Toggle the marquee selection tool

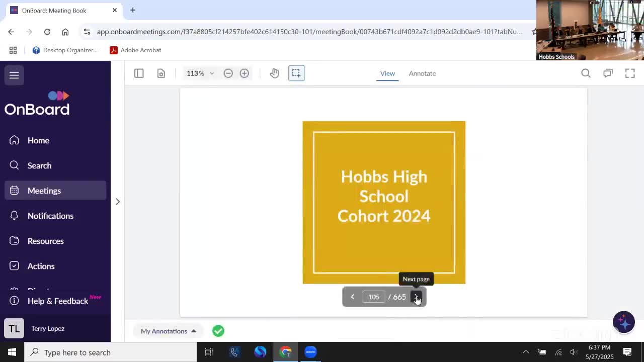296,73
